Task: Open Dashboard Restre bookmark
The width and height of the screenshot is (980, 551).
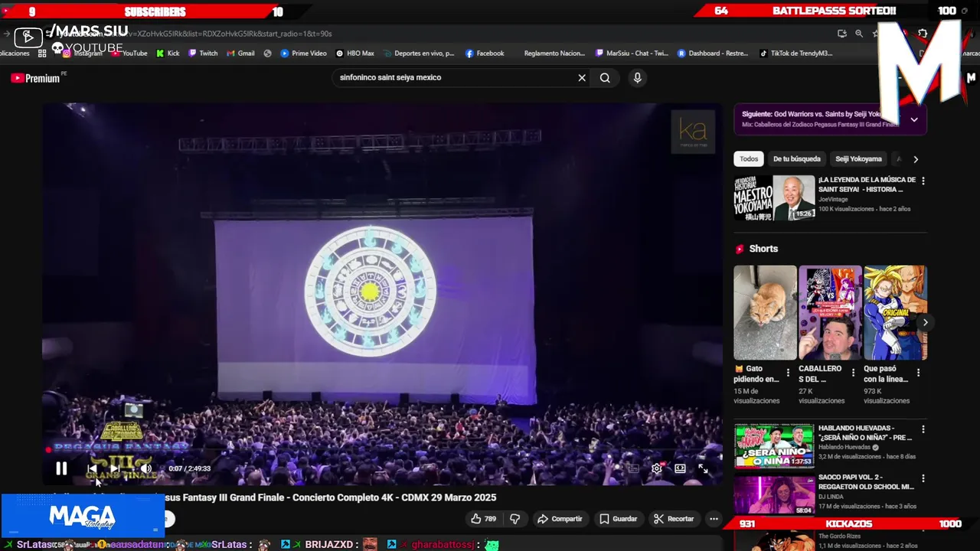Action: coord(712,54)
